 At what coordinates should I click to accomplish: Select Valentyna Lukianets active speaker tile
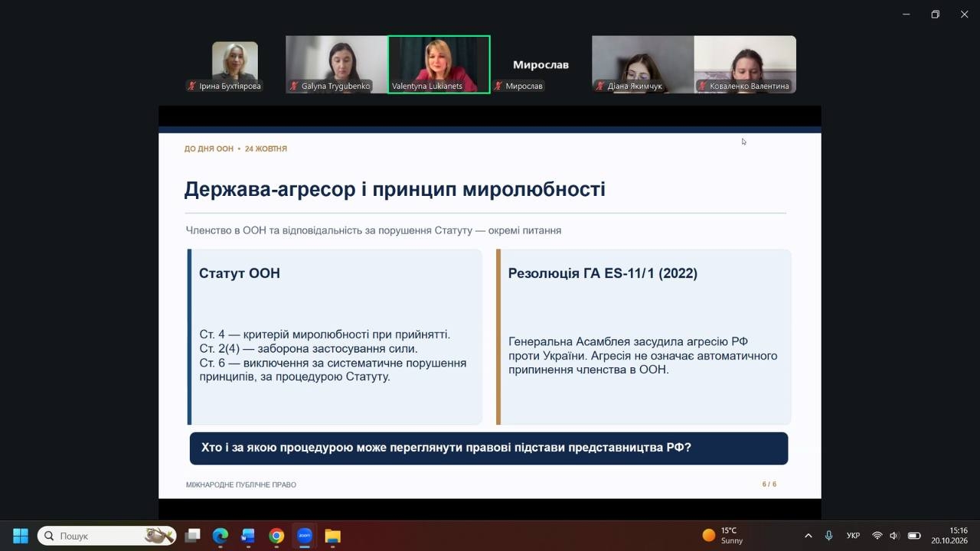439,64
